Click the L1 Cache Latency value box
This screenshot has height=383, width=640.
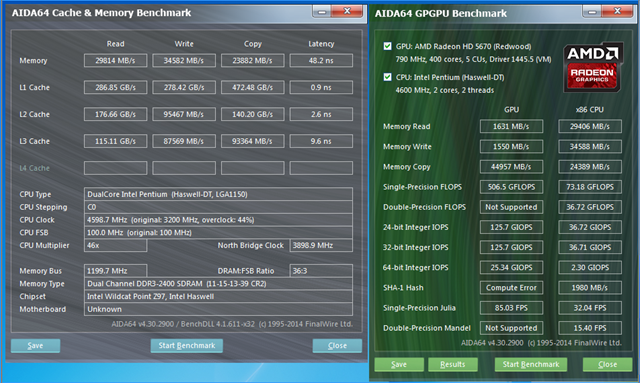tap(321, 87)
